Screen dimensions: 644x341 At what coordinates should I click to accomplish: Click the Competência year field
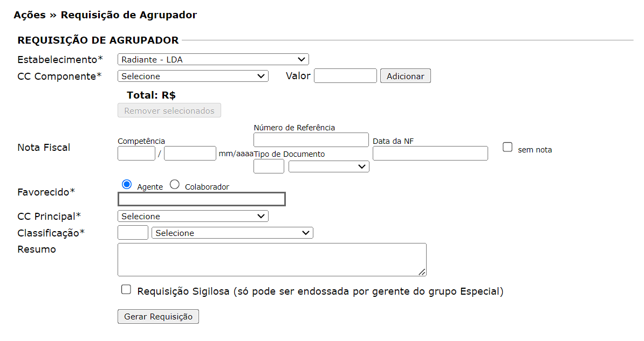tap(190, 154)
